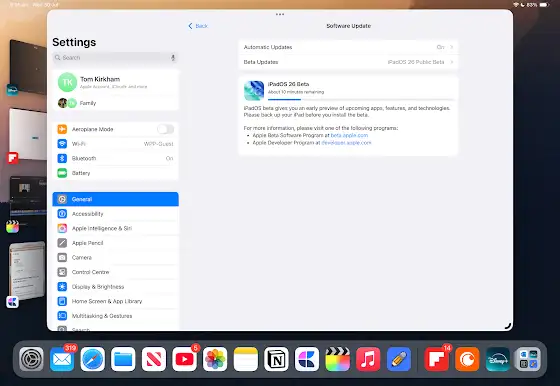
Task: Click the "iPadOS 26 Public Beta" value
Action: (416, 62)
